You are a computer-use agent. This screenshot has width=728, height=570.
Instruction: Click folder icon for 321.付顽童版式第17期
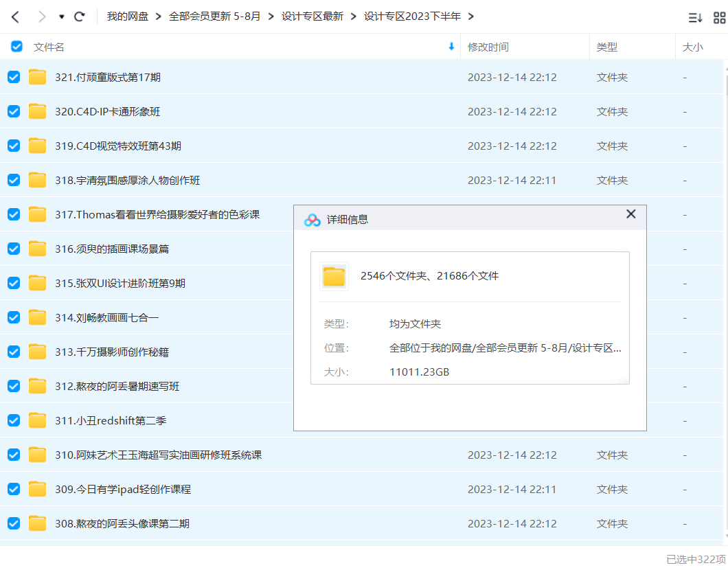(x=37, y=77)
